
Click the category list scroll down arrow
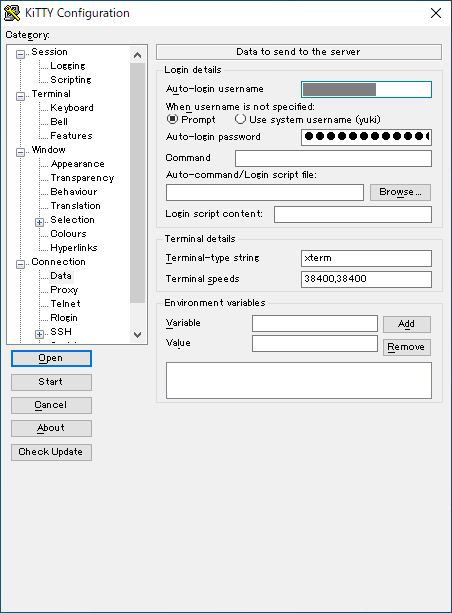click(x=137, y=335)
